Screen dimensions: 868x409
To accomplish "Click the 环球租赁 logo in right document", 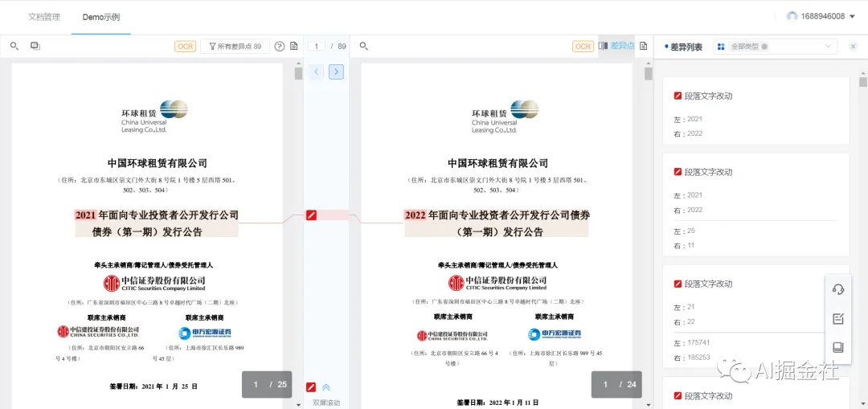I will [x=505, y=116].
